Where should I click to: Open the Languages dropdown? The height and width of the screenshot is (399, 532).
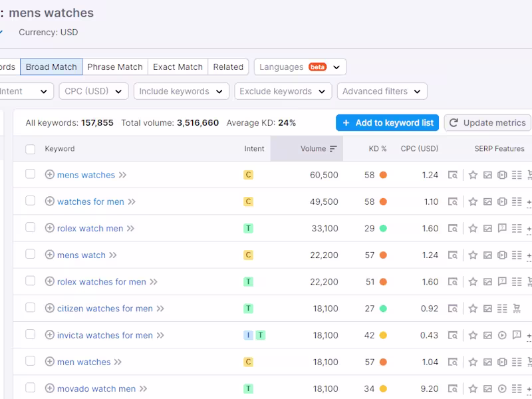(299, 66)
